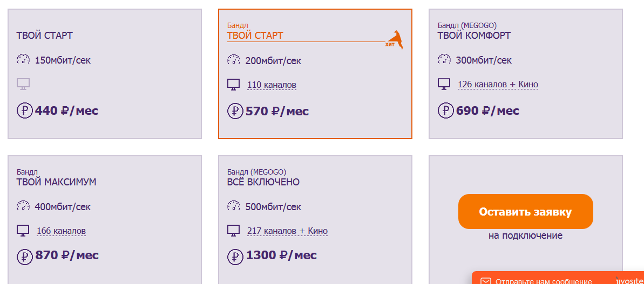Open the 110 каналов channel list link
644x284 pixels.
272,85
